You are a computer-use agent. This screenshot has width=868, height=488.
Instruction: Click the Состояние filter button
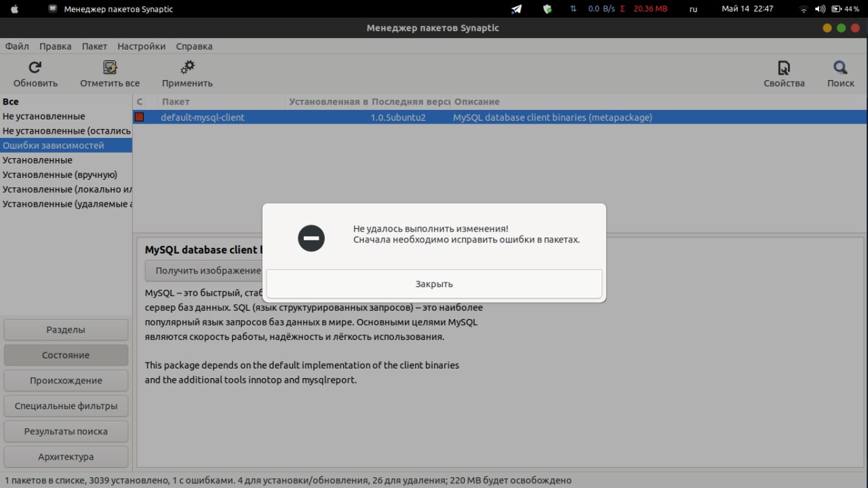[66, 355]
